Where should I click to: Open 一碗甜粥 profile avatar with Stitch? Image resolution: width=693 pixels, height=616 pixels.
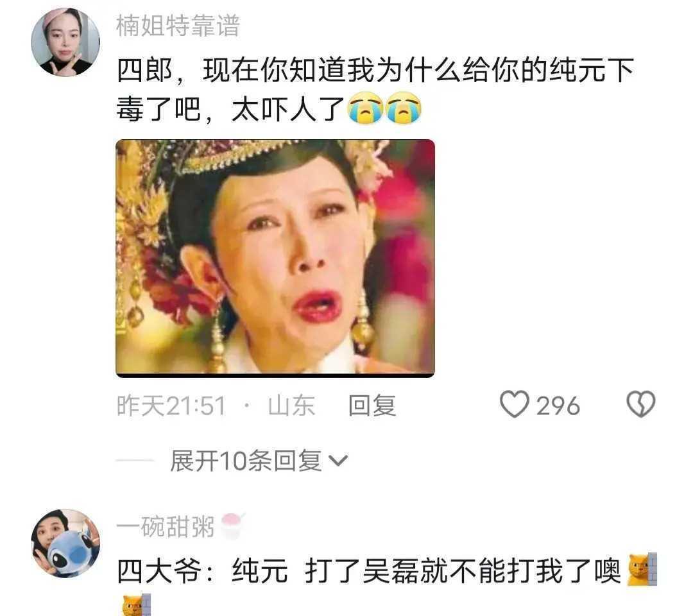tap(65, 543)
